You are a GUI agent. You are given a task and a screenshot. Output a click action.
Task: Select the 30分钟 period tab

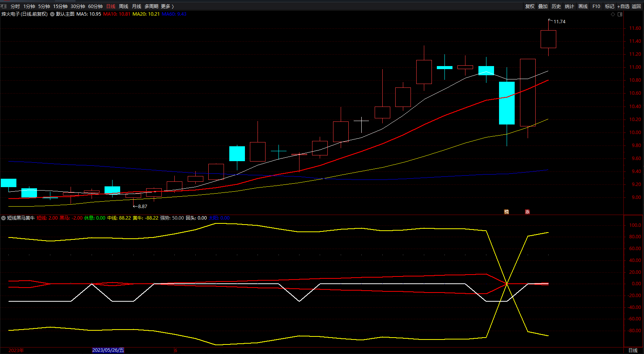pos(78,6)
